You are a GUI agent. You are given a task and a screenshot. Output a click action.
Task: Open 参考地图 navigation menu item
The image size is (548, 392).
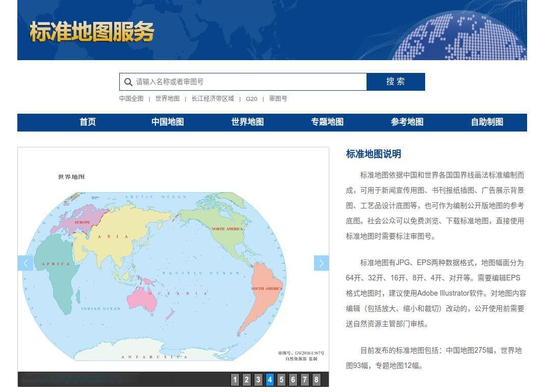(x=407, y=122)
